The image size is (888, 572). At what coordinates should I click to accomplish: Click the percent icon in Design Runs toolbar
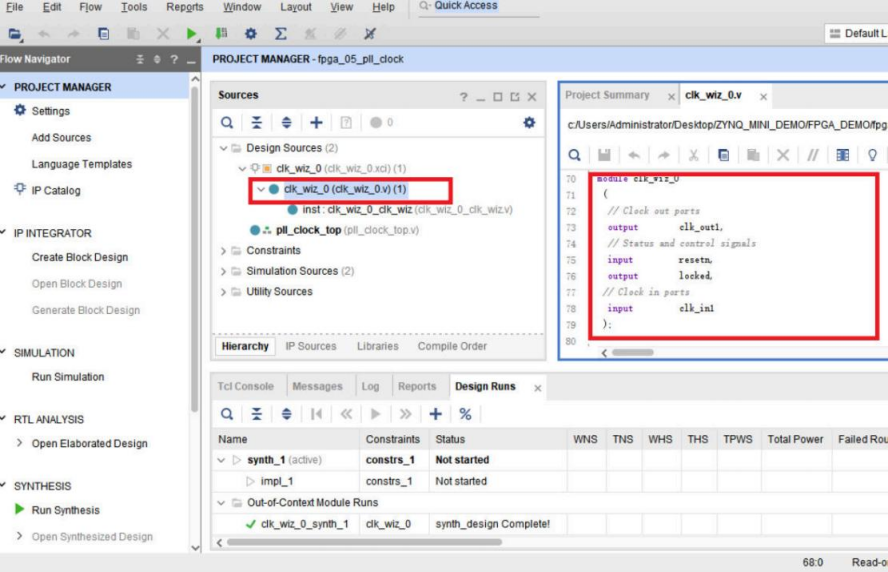(x=465, y=413)
